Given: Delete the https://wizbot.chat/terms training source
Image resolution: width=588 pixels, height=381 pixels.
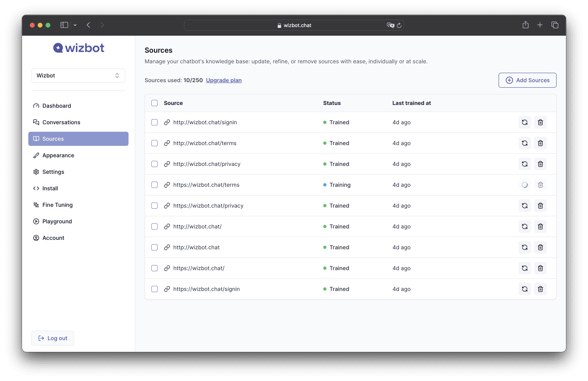Looking at the screenshot, I should click(x=540, y=185).
